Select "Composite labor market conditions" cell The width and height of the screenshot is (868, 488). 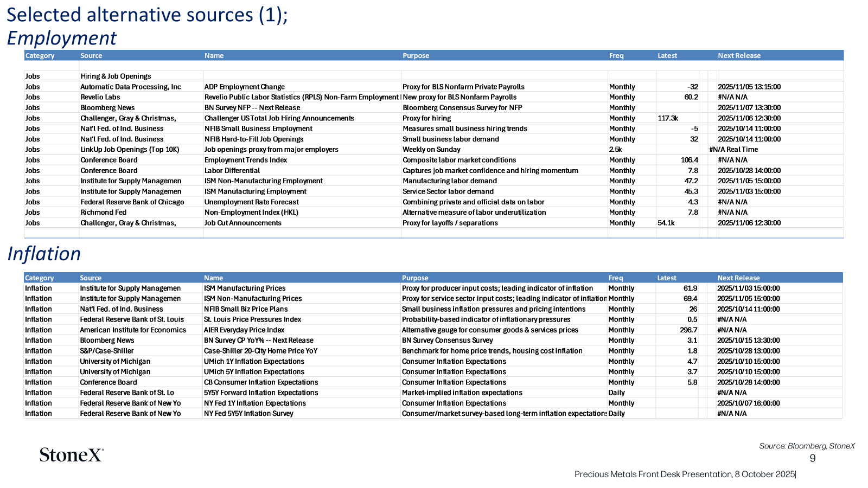(x=459, y=160)
